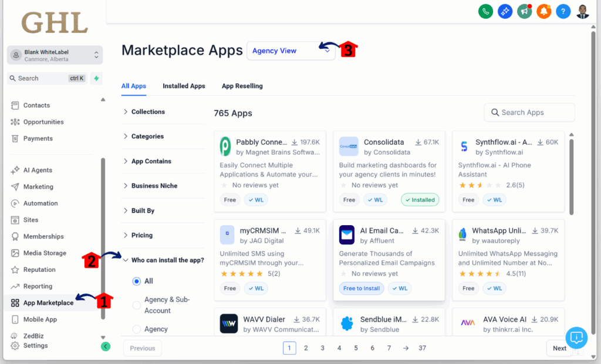601x364 pixels.
Task: Select the Agency radio option
Action: pos(136,329)
